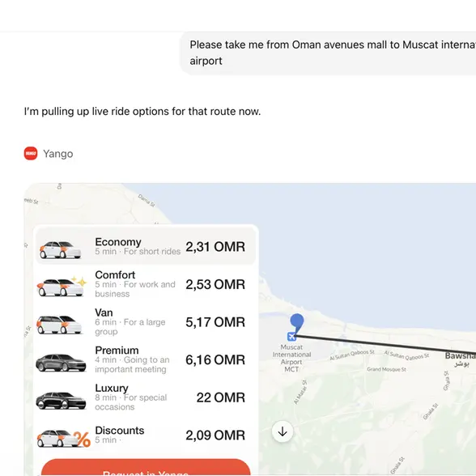This screenshot has height=476, width=476.
Task: Click the Muscat International Airport MCT label
Action: click(291, 358)
